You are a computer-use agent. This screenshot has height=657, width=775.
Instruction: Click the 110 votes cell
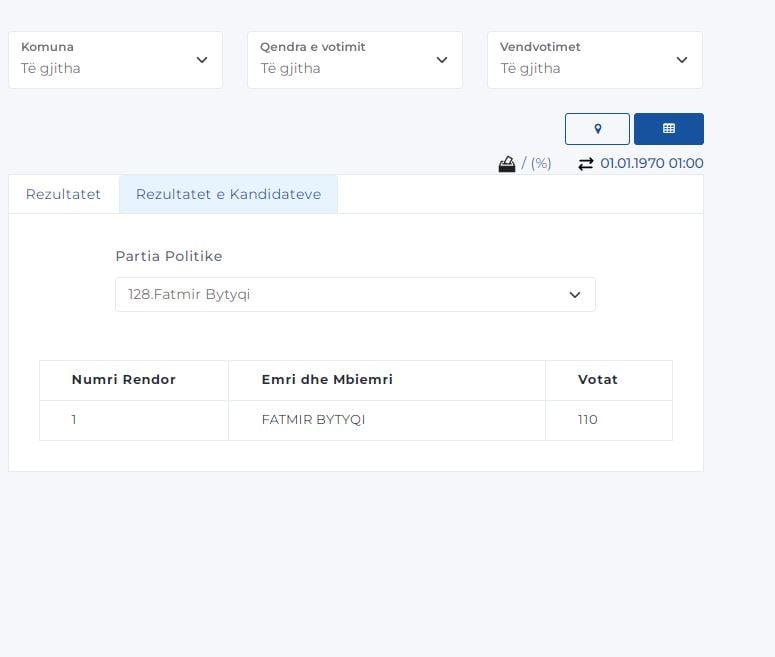588,420
